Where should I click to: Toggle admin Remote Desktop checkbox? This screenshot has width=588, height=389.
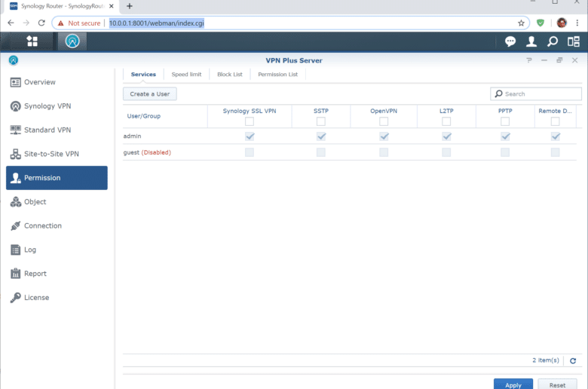click(x=556, y=136)
